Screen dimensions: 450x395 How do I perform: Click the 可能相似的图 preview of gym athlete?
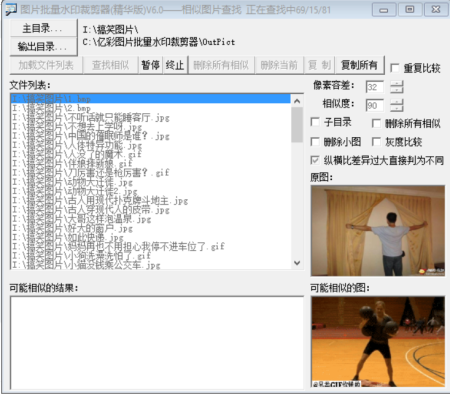[x=378, y=342]
